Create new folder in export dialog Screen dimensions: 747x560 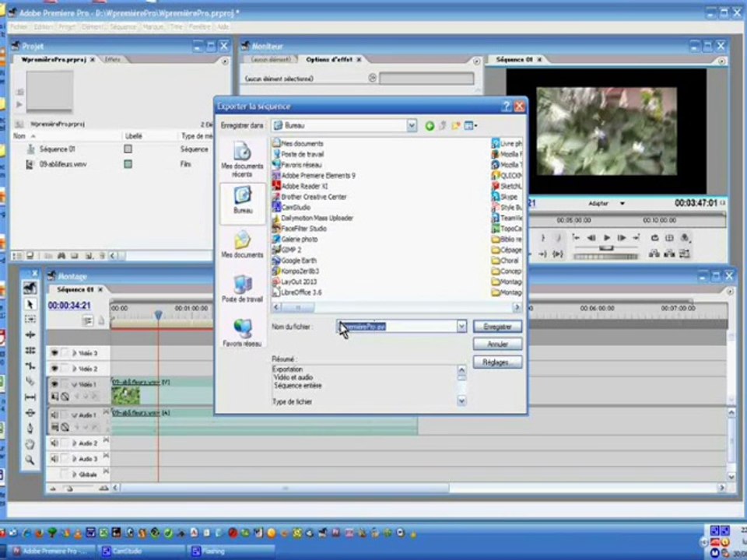point(456,126)
